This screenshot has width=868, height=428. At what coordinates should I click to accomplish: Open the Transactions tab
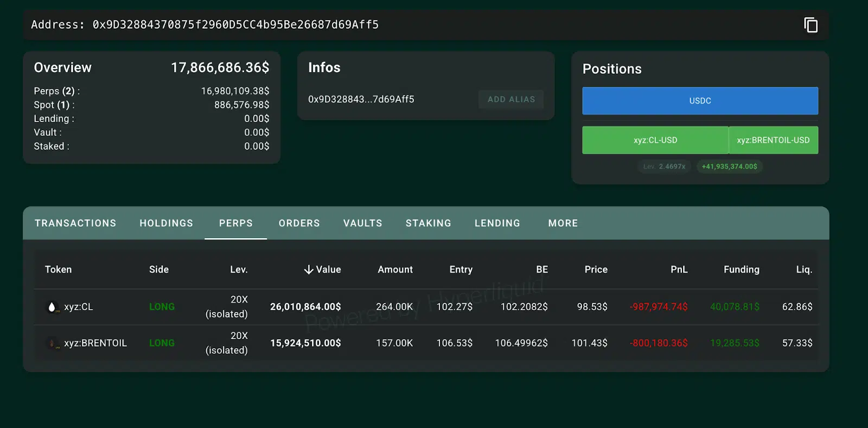click(x=75, y=223)
